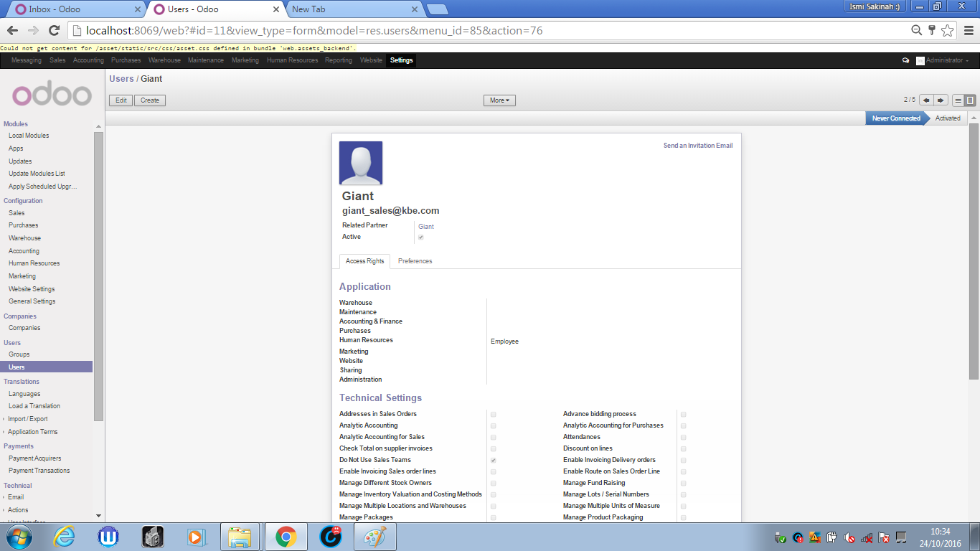This screenshot has height=551, width=980.
Task: Toggle the Active checkbox
Action: pyautogui.click(x=421, y=237)
